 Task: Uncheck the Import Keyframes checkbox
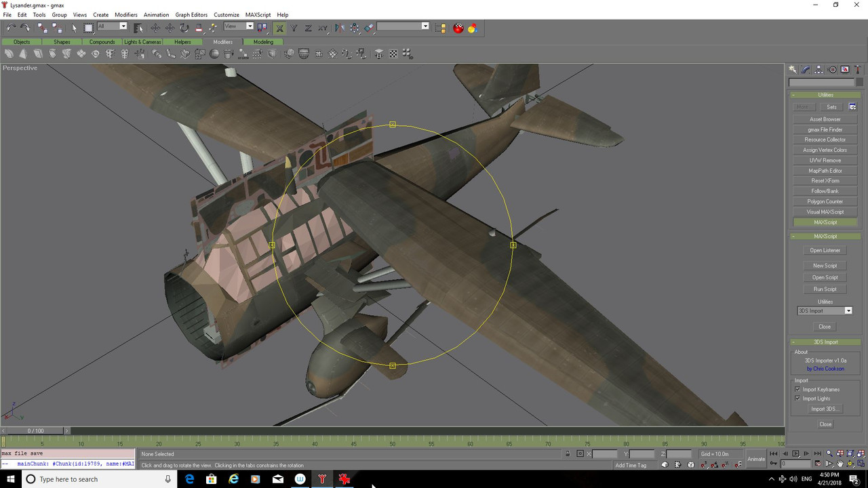point(797,390)
